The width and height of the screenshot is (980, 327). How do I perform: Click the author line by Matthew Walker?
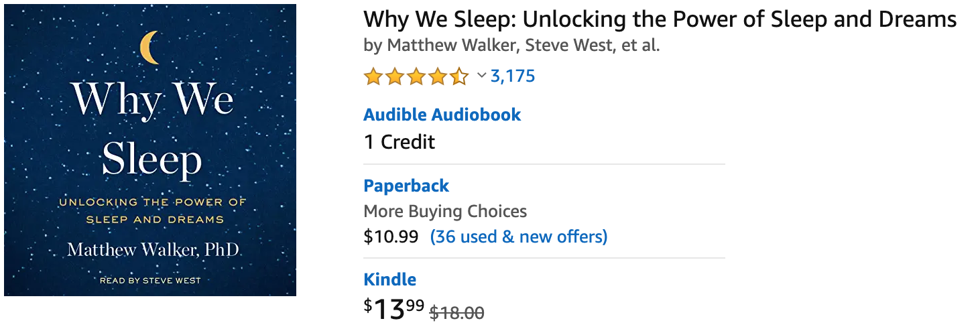[x=511, y=46]
